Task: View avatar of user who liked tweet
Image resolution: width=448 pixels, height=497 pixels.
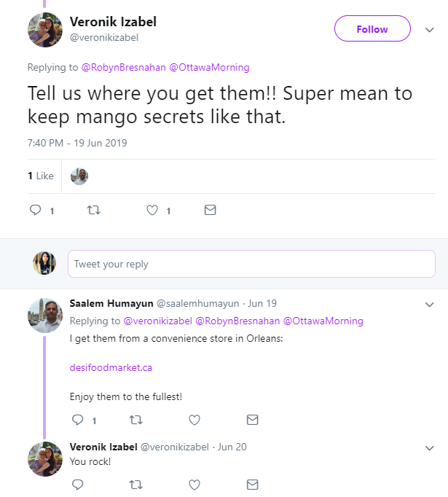Action: 79,176
